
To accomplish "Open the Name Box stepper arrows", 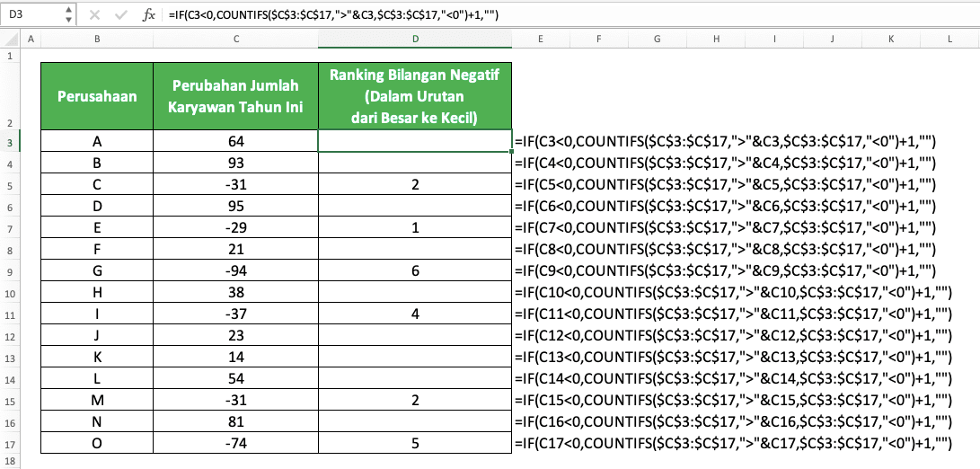I will (68, 15).
